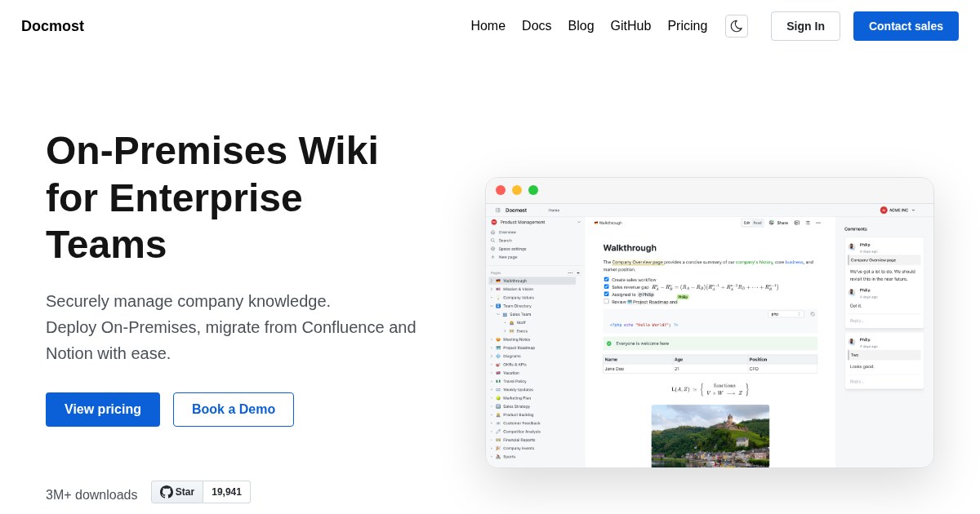The image size is (980, 514).
Task: Open the comments panel icon in page header
Action: click(x=797, y=223)
